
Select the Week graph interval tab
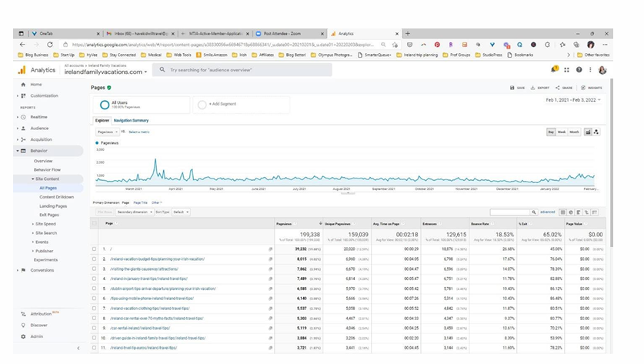pos(562,132)
